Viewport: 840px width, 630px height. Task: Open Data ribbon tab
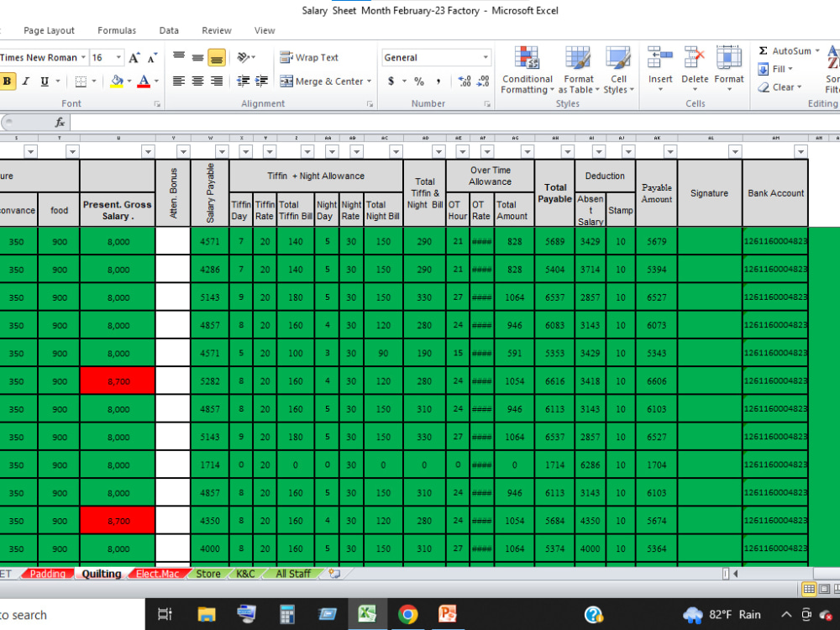169,30
